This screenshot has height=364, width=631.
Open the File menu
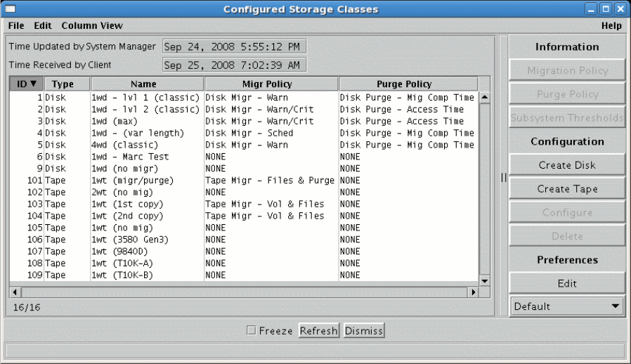pos(16,26)
